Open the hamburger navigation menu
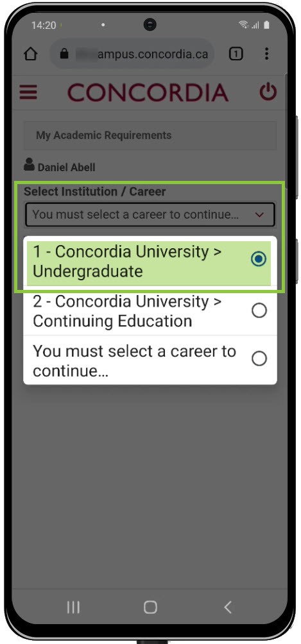Screen dimensions: 301x644 click(28, 92)
